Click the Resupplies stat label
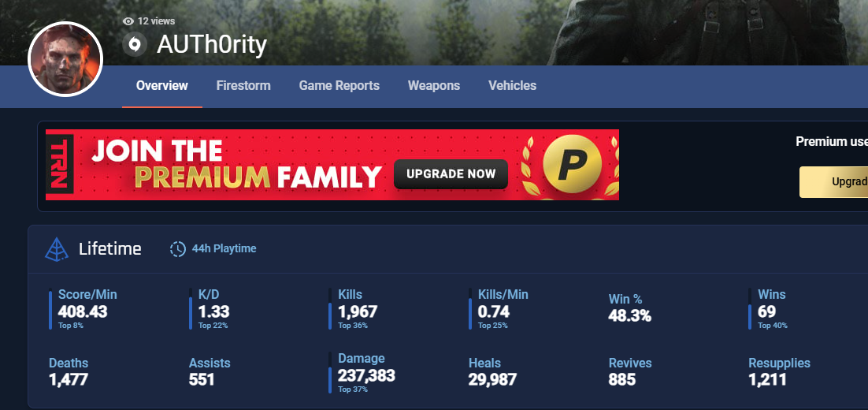This screenshot has width=868, height=410. (780, 363)
